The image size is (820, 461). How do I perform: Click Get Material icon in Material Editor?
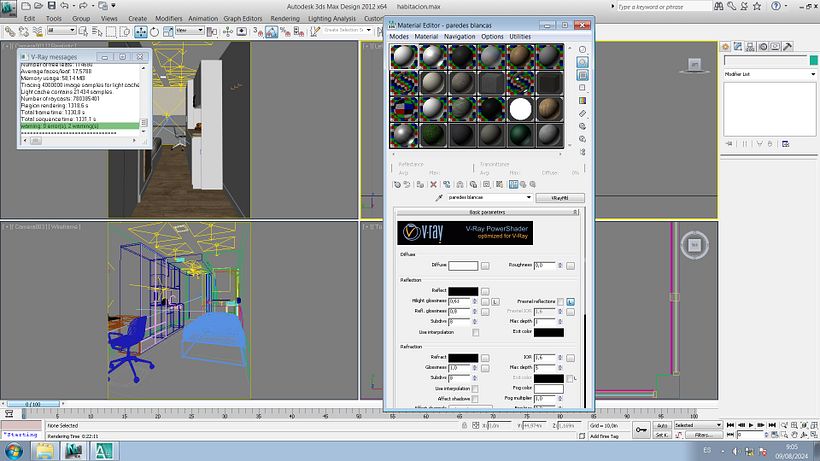click(x=397, y=185)
